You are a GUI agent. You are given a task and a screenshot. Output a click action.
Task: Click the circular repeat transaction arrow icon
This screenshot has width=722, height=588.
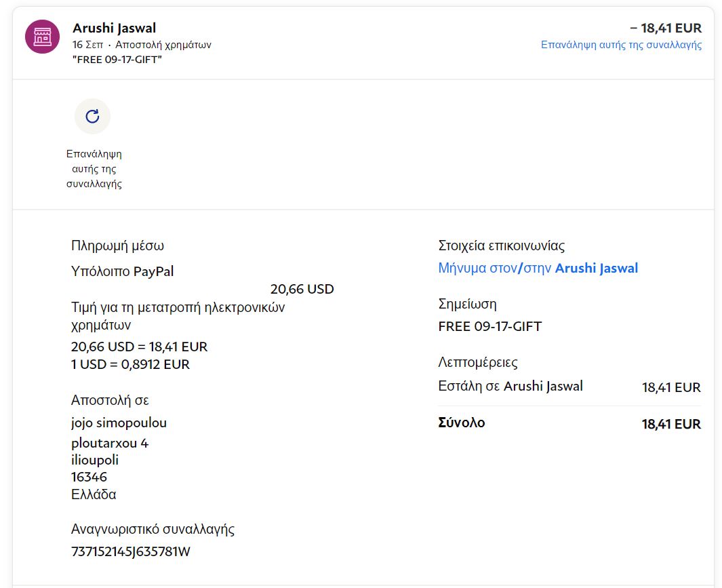coord(92,117)
